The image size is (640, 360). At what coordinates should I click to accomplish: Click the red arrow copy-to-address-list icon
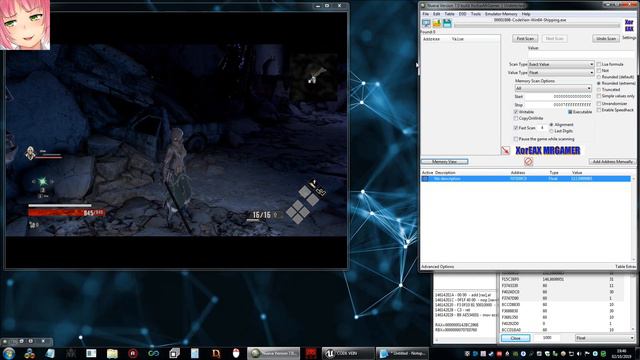point(505,151)
